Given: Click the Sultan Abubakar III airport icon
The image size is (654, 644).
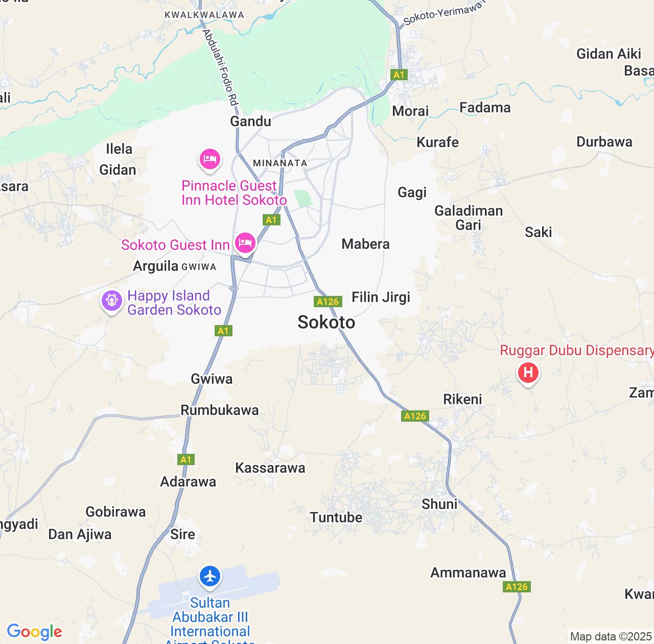Looking at the screenshot, I should point(210,577).
